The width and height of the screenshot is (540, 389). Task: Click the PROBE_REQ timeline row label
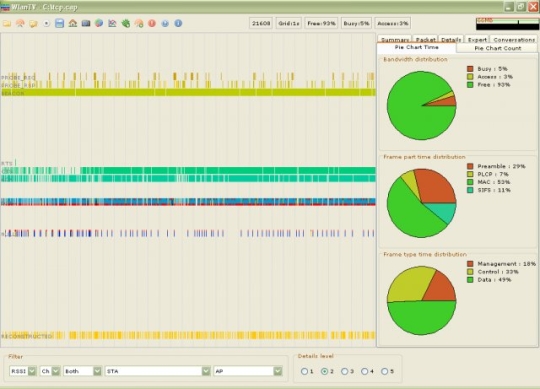[18, 77]
